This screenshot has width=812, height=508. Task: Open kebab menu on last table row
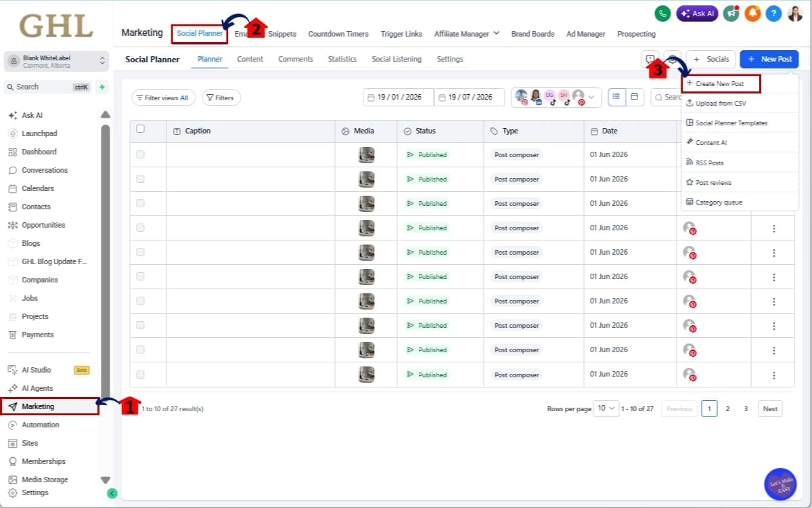pos(774,375)
